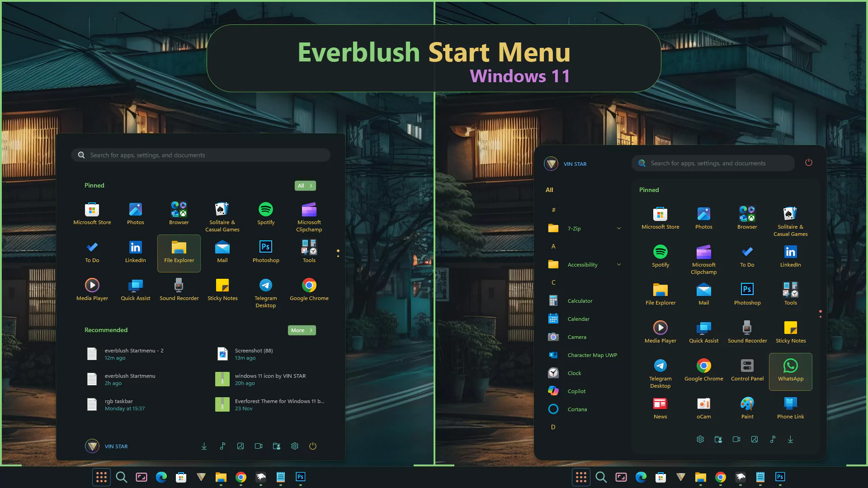The image size is (868, 488).
Task: Open the Music library icon
Action: coord(222,446)
